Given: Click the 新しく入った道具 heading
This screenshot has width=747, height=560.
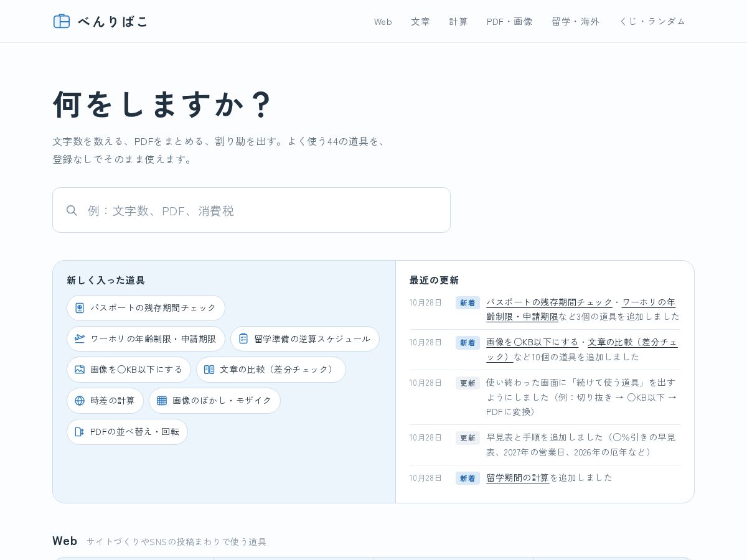Looking at the screenshot, I should point(106,280).
